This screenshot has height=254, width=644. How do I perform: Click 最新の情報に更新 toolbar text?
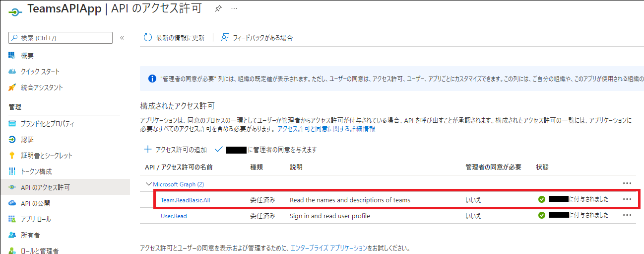(180, 38)
